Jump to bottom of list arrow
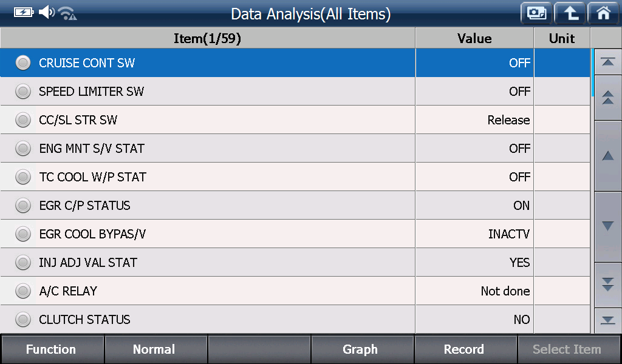Screen dimensions: 622x364 pos(607,320)
